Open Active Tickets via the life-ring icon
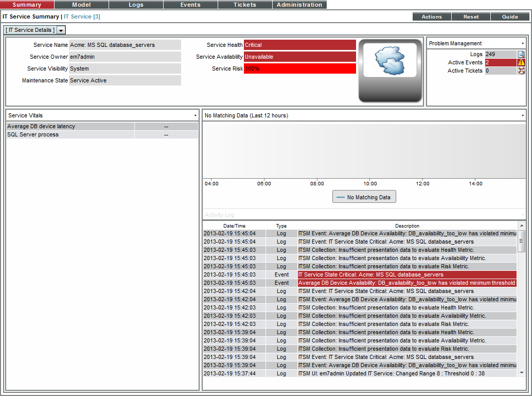The height and width of the screenshot is (396, 532). pyautogui.click(x=521, y=71)
